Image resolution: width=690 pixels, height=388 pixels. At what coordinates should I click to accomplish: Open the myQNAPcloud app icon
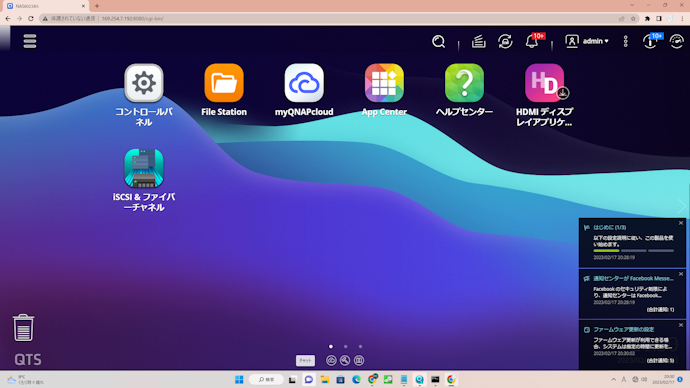[x=304, y=83]
